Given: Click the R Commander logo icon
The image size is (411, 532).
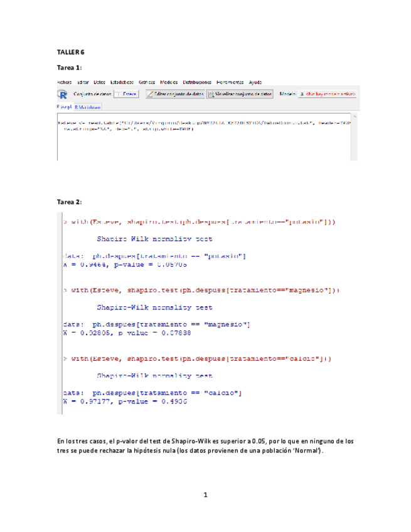Looking at the screenshot, I should point(62,94).
